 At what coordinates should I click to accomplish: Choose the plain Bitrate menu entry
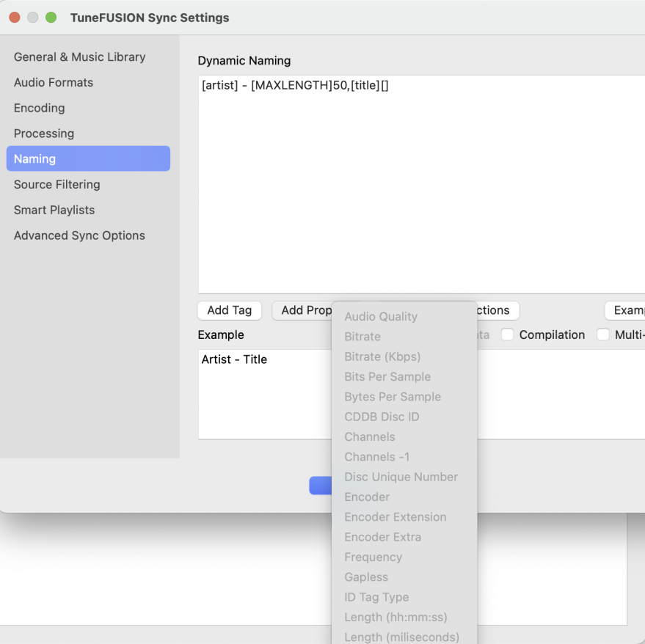(404, 337)
